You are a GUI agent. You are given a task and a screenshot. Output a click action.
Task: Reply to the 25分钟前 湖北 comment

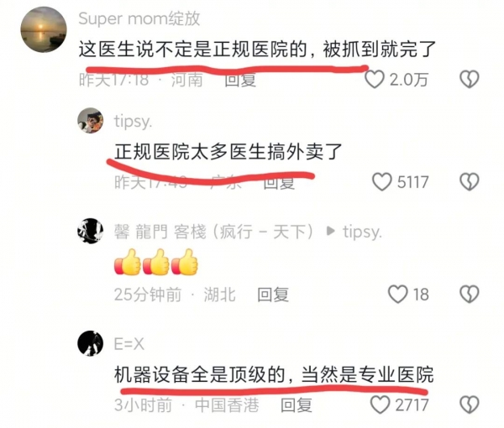(273, 295)
